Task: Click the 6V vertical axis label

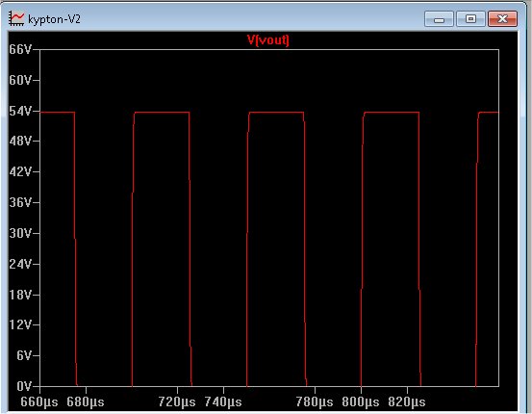Action: 24,355
